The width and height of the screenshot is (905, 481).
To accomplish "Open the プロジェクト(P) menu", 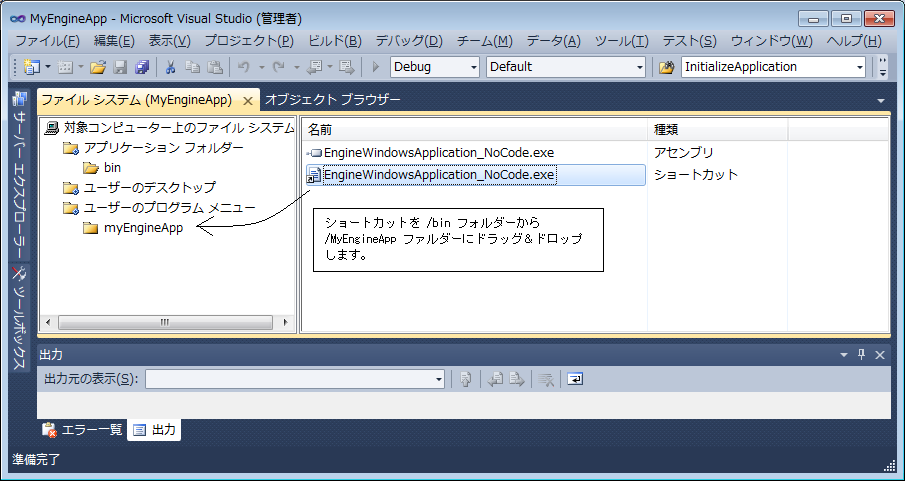I will (x=249, y=41).
